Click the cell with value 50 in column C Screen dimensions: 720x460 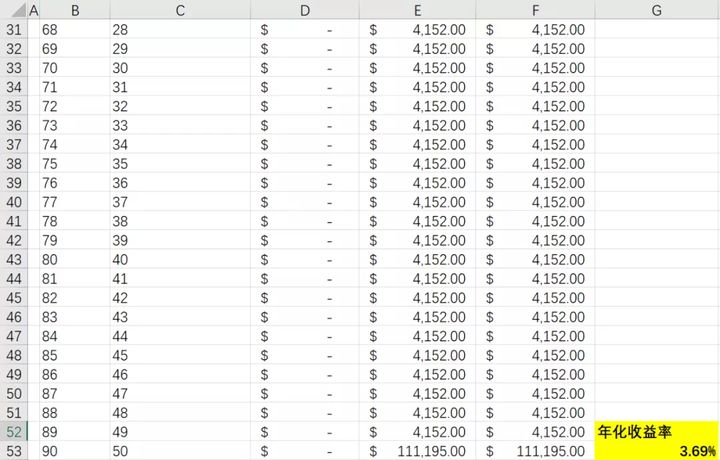pyautogui.click(x=180, y=451)
